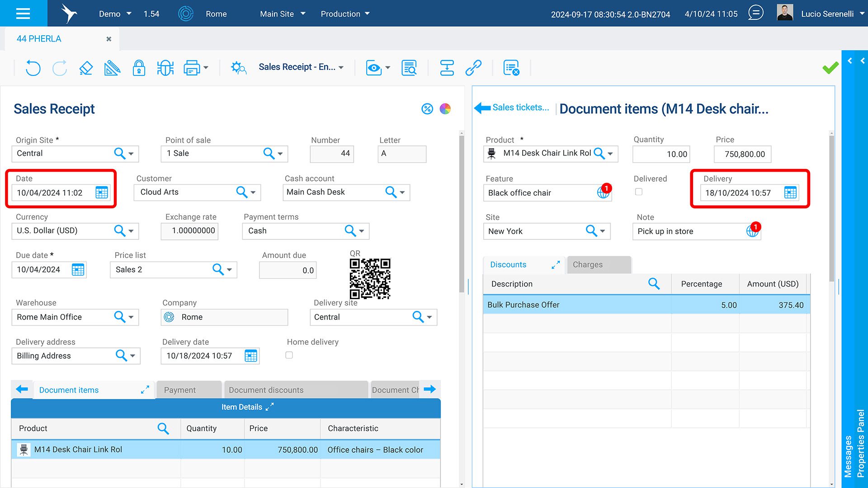
Task: Click the color wheel icon
Action: [445, 109]
